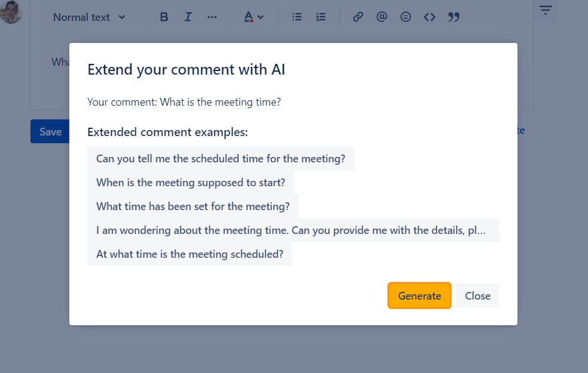Insert a numbered list

point(321,17)
